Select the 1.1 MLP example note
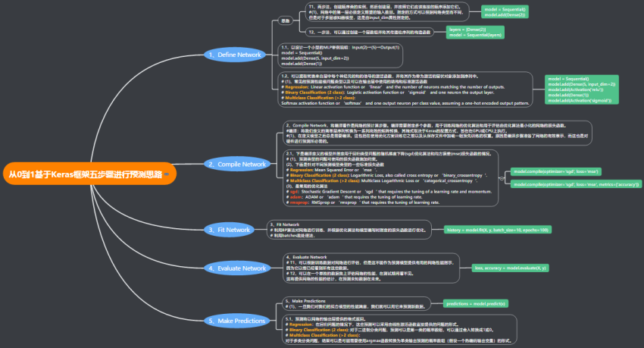Viewport: 644px width, 348px height. [x=340, y=55]
